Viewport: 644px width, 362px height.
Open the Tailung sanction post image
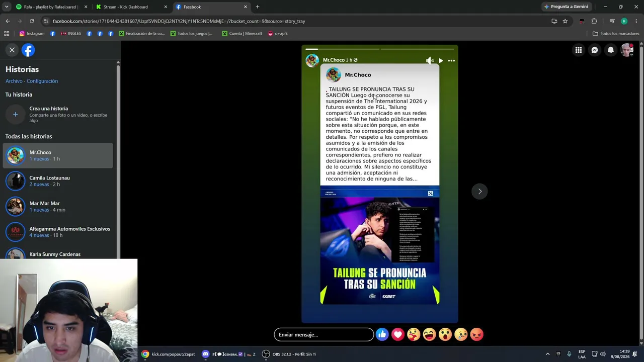tap(380, 245)
